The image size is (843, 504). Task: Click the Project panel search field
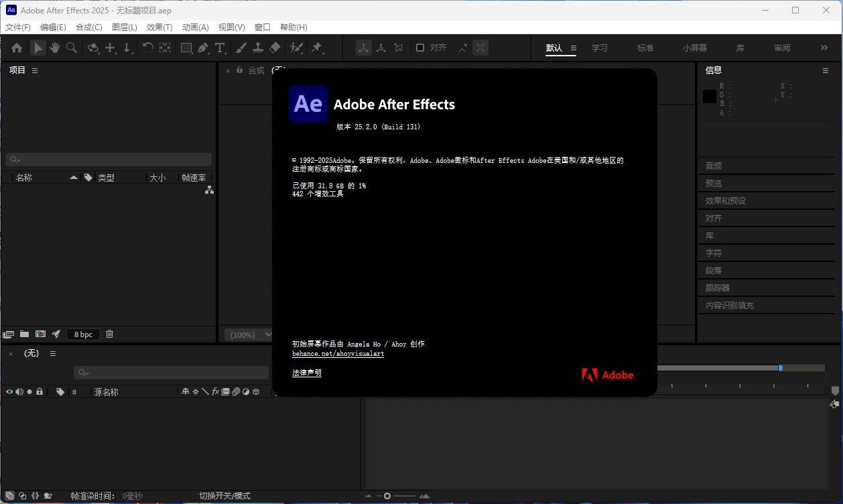(109, 160)
